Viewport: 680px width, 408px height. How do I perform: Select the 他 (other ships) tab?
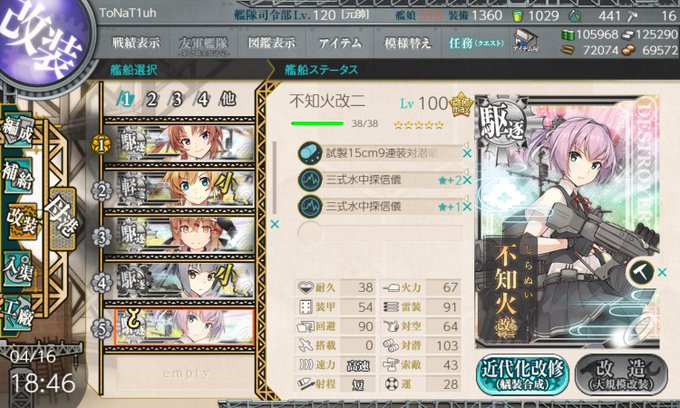(x=228, y=99)
